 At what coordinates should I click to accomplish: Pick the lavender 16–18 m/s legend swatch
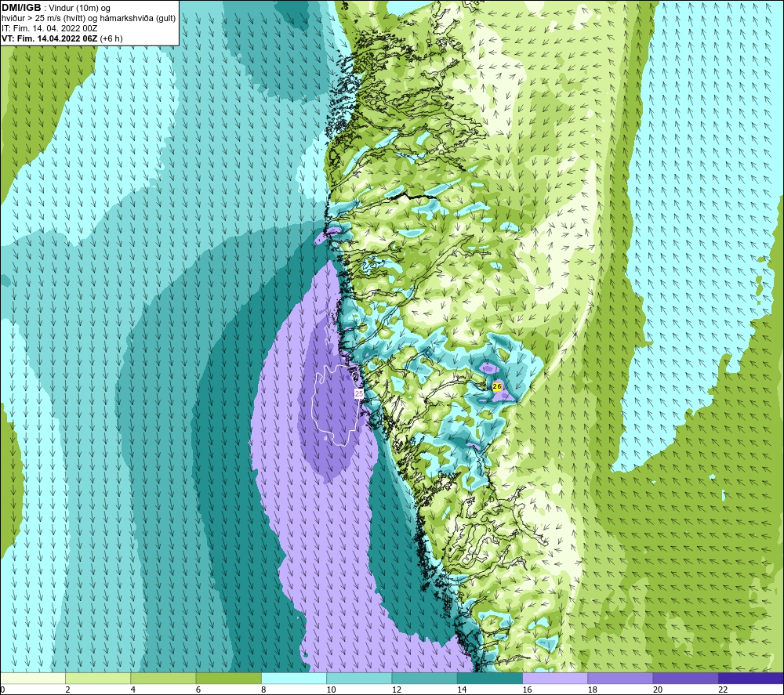pos(555,678)
